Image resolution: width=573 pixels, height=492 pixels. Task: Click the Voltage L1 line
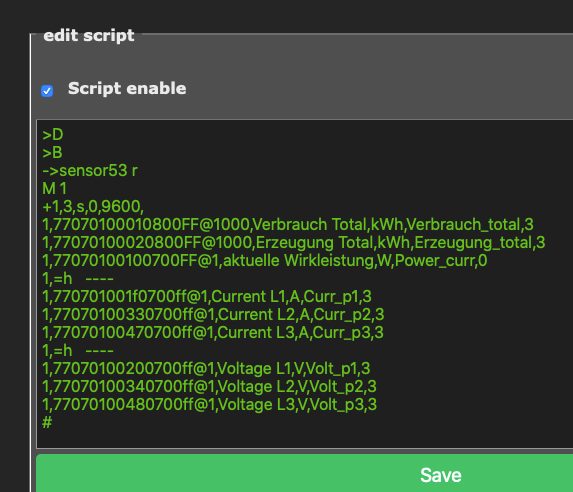tap(206, 368)
